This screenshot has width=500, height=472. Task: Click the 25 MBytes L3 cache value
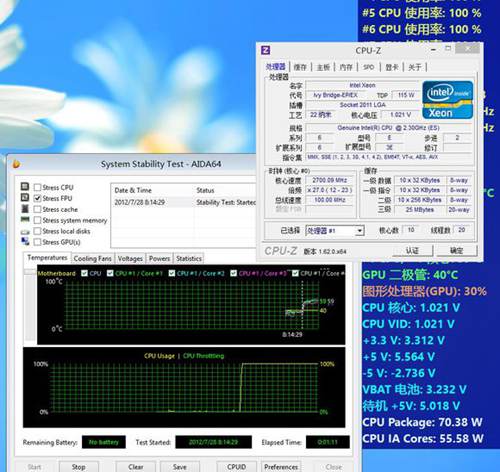[x=420, y=210]
